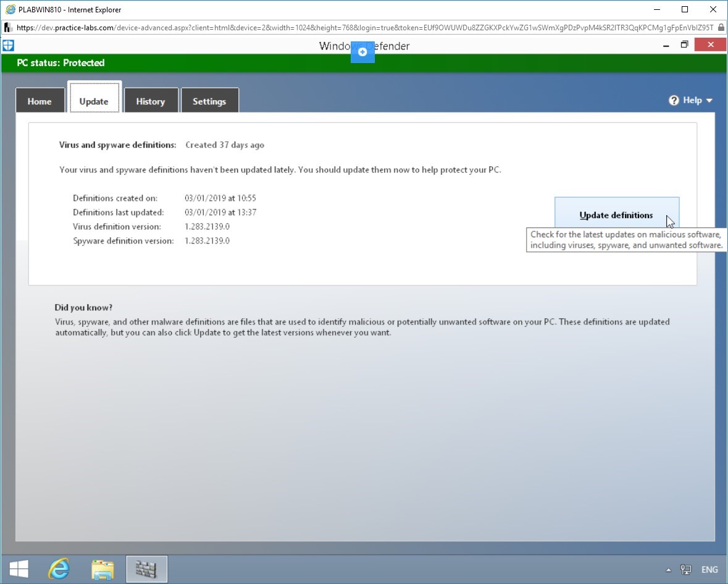The width and height of the screenshot is (728, 584).
Task: Click the date '03/01/2019 at 13:37'
Action: coord(220,213)
